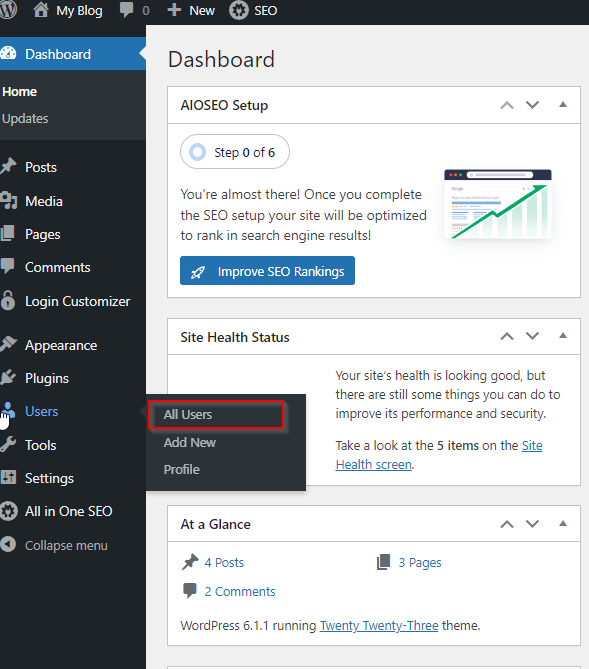The width and height of the screenshot is (589, 669).
Task: Click the SEO gear icon in admin bar
Action: tap(238, 10)
